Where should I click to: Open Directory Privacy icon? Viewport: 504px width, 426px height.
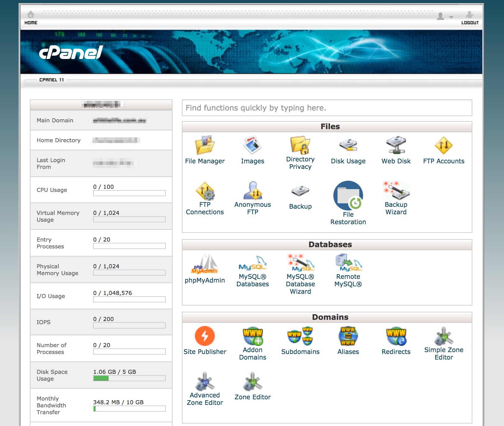300,145
